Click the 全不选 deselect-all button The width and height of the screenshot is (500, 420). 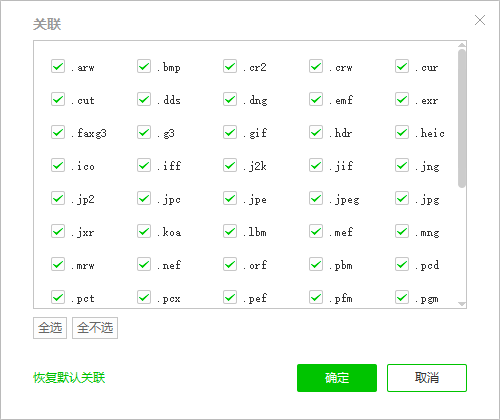click(95, 328)
